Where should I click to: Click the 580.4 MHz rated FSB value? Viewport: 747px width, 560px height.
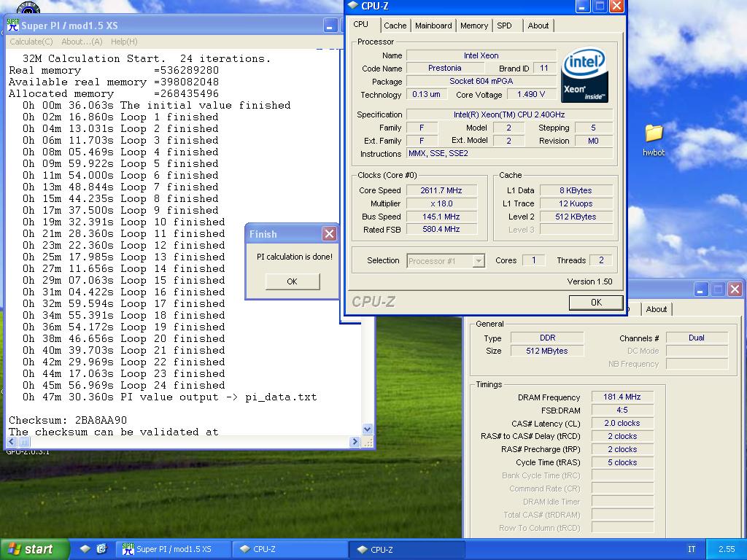[441, 229]
